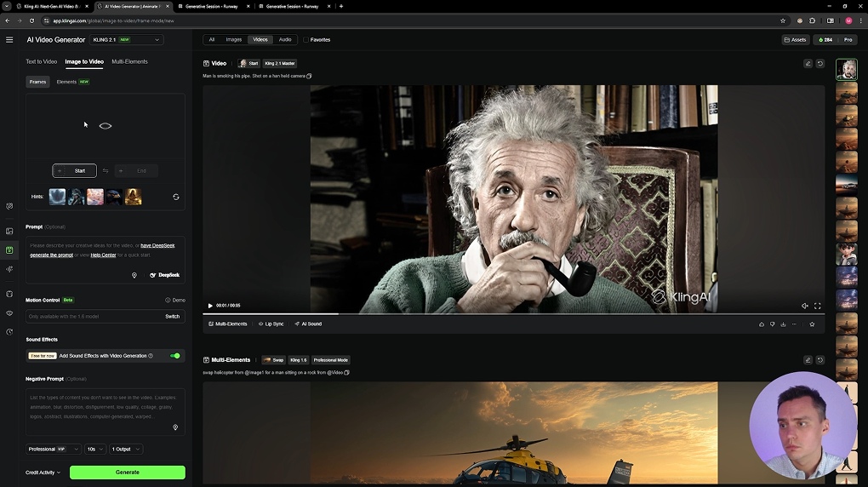Select the green video generator sidebar icon
Screen dimensions: 868x487
tap(9, 250)
